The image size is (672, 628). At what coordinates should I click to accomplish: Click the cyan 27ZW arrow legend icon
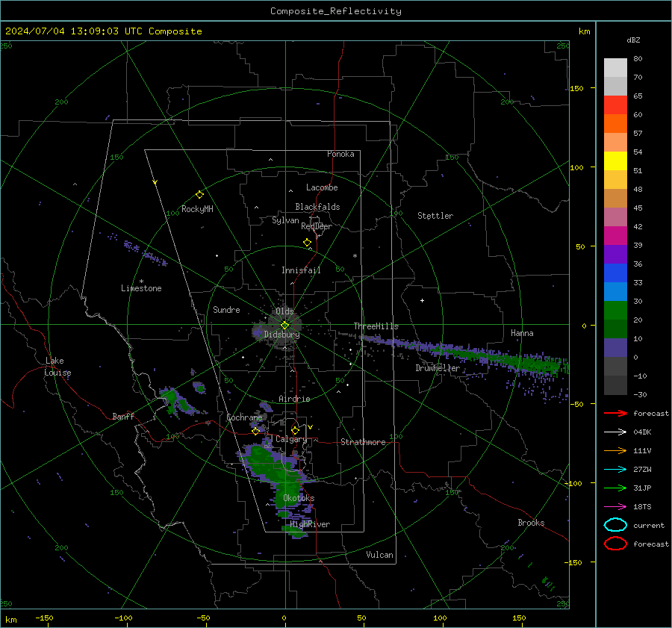click(x=615, y=470)
